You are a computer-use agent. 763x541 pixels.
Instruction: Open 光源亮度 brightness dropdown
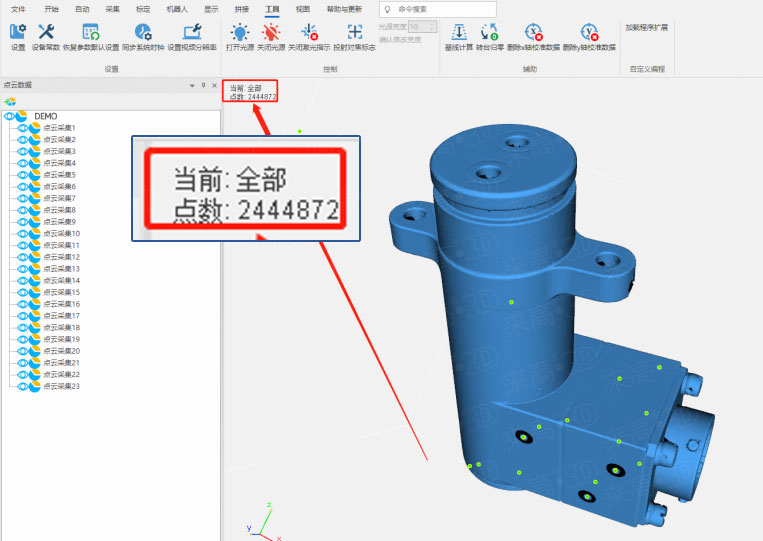pos(431,27)
